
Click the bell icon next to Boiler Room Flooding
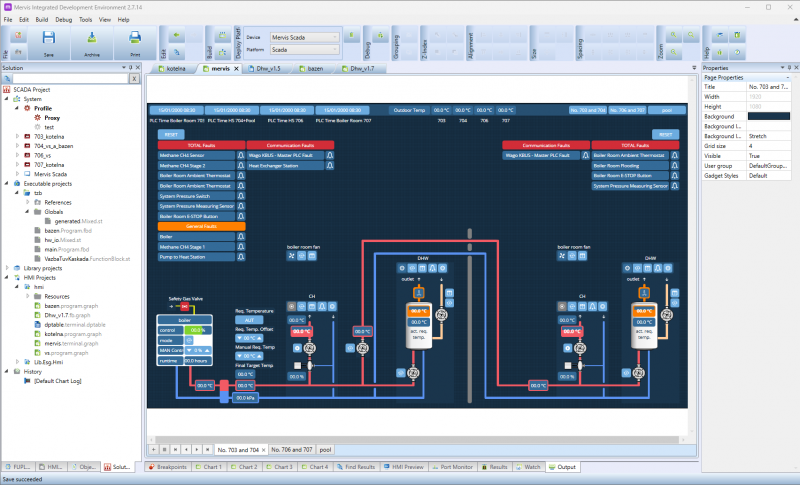click(x=674, y=165)
